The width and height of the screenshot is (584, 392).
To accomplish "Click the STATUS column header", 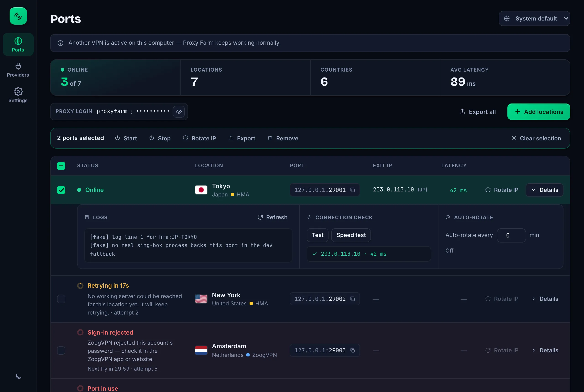I will 88,165.
